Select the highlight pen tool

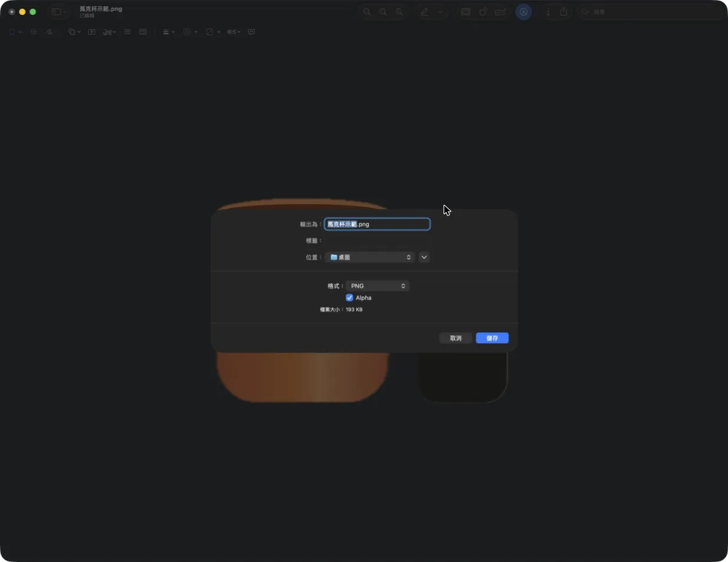pyautogui.click(x=424, y=12)
